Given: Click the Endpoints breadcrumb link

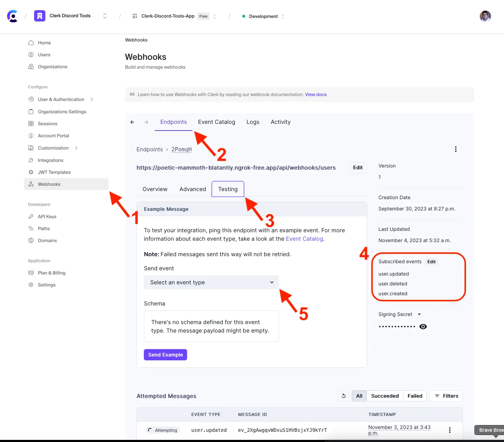Looking at the screenshot, I should [149, 149].
